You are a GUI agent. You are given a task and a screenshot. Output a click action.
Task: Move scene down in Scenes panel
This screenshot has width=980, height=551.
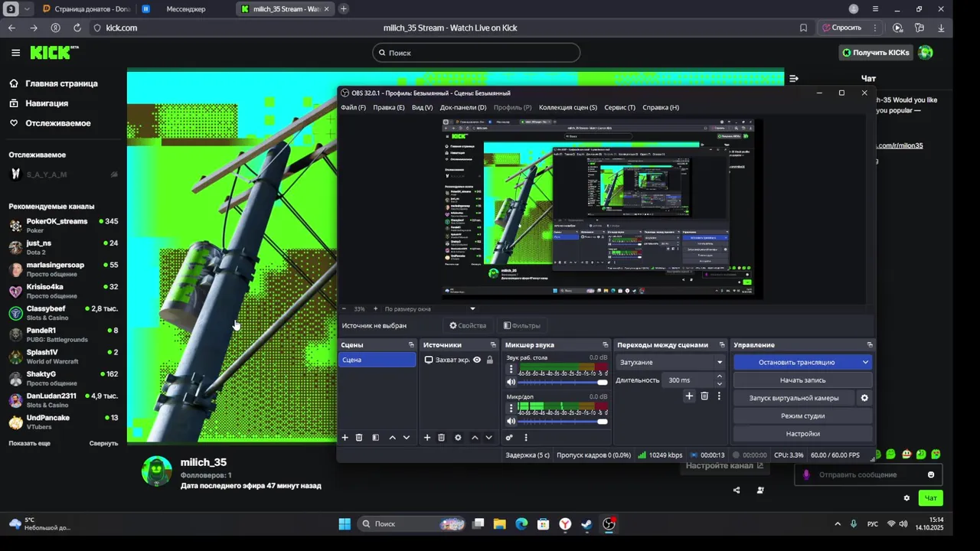coord(407,438)
